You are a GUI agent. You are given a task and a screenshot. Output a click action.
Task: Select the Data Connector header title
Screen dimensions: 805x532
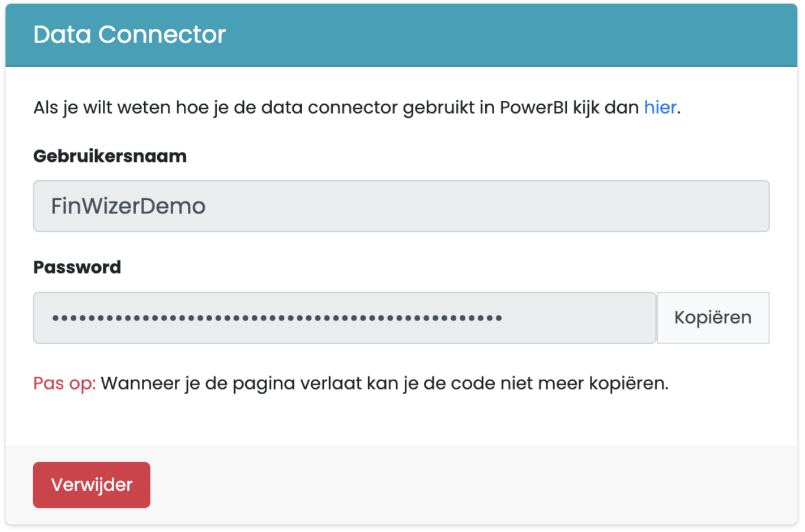(129, 34)
